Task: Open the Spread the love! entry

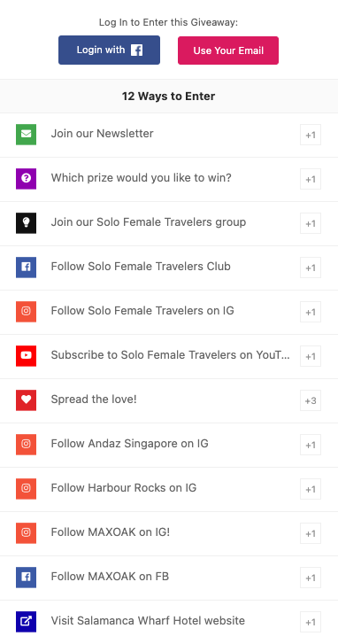Action: coord(169,400)
